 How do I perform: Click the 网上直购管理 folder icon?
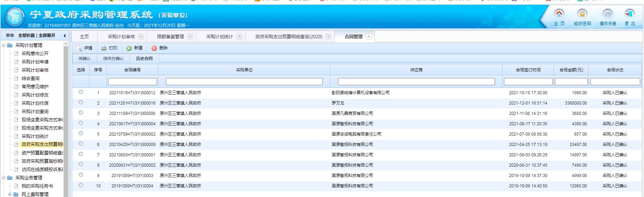[16, 194]
